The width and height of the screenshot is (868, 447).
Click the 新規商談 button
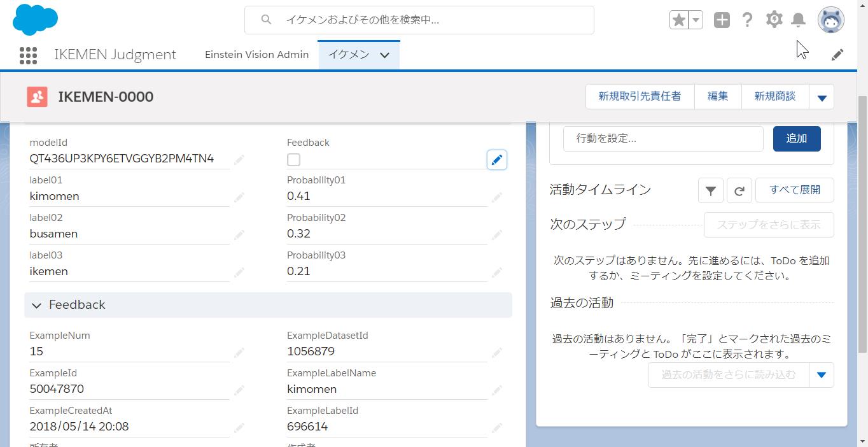[775, 97]
